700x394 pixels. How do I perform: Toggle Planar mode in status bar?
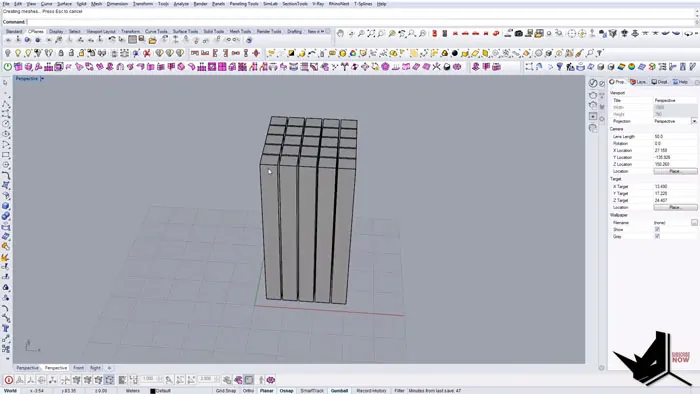point(267,391)
